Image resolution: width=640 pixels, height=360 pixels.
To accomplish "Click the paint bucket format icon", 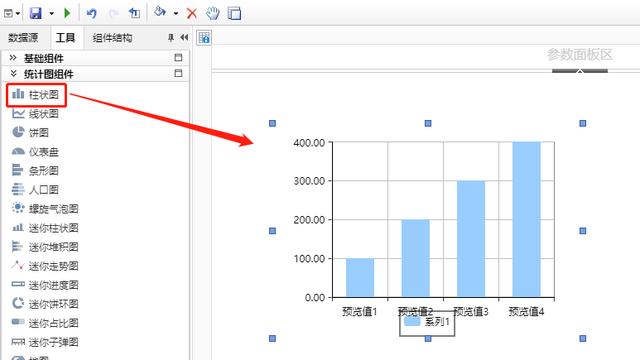I will pyautogui.click(x=160, y=12).
